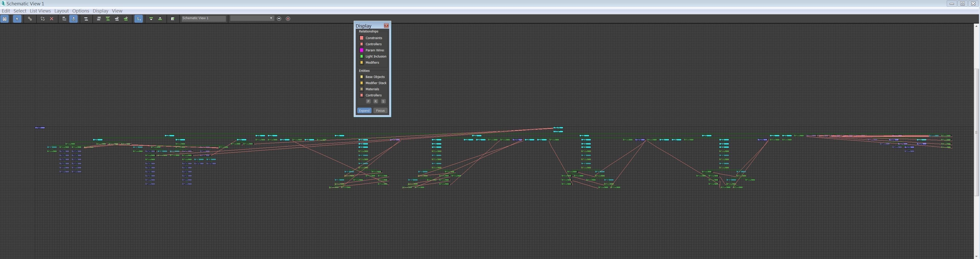This screenshot has height=259, width=980.
Task: Toggle the Move Children icon
Action: tap(139, 19)
